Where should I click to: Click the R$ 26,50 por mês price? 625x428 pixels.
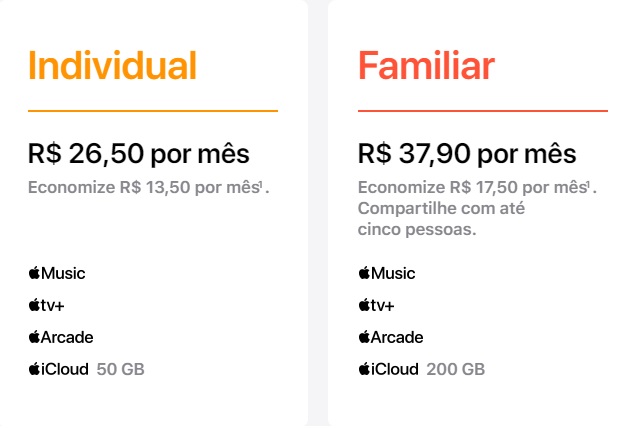point(138,154)
